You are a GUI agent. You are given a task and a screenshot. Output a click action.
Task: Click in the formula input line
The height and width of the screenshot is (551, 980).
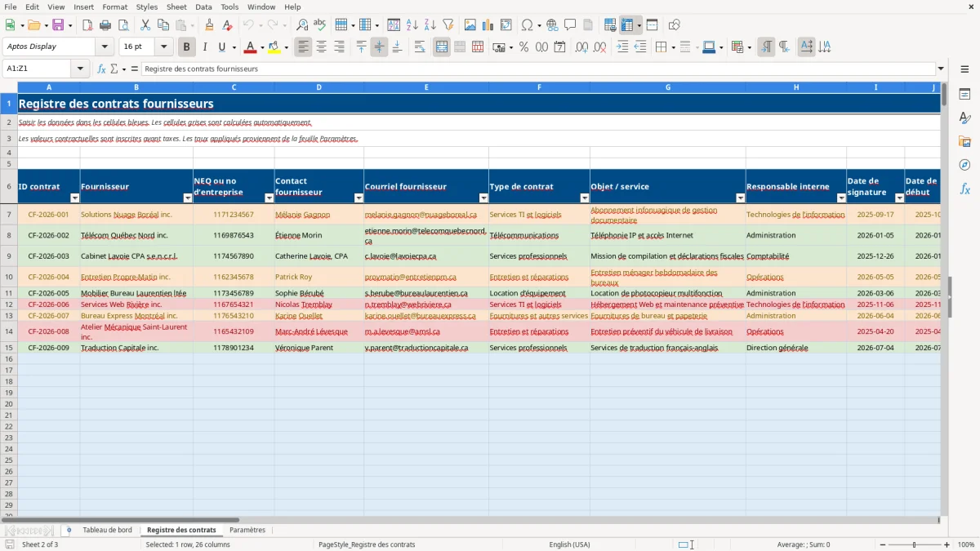pyautogui.click(x=537, y=69)
